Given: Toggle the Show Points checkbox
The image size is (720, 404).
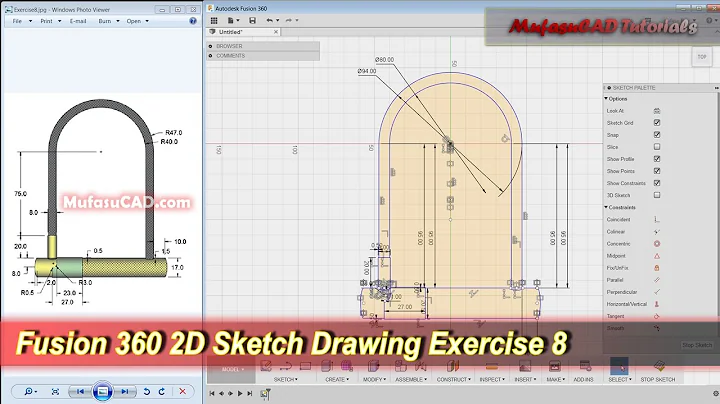Looking at the screenshot, I should pos(657,171).
